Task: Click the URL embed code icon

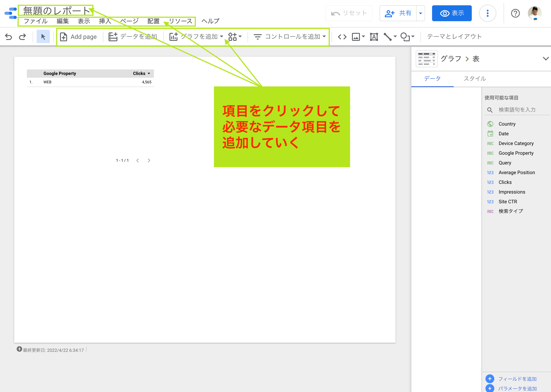Action: pos(342,37)
